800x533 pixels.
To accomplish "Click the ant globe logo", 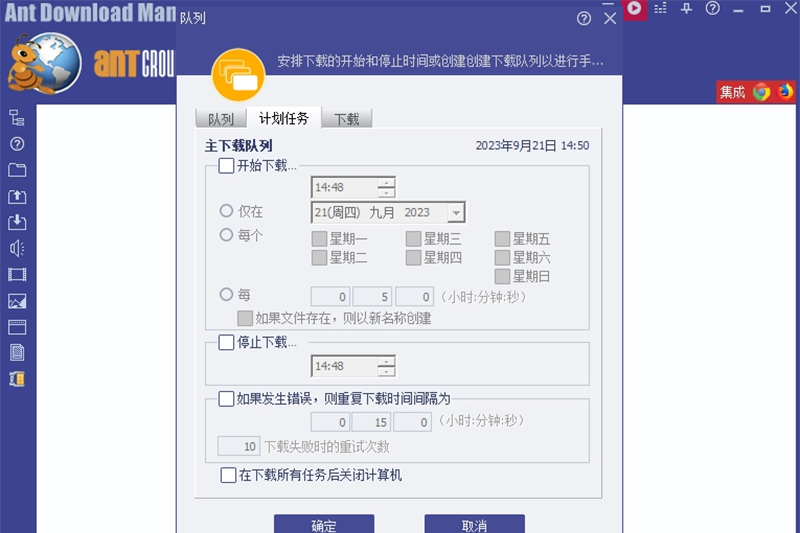I will pyautogui.click(x=44, y=64).
